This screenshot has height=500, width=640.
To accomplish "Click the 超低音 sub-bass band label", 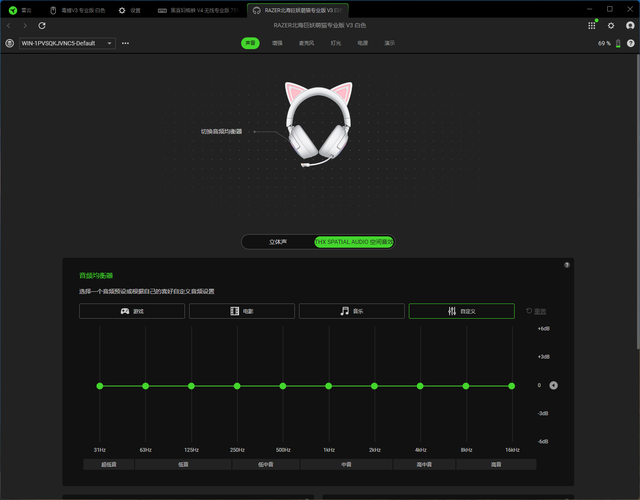I will 109,464.
